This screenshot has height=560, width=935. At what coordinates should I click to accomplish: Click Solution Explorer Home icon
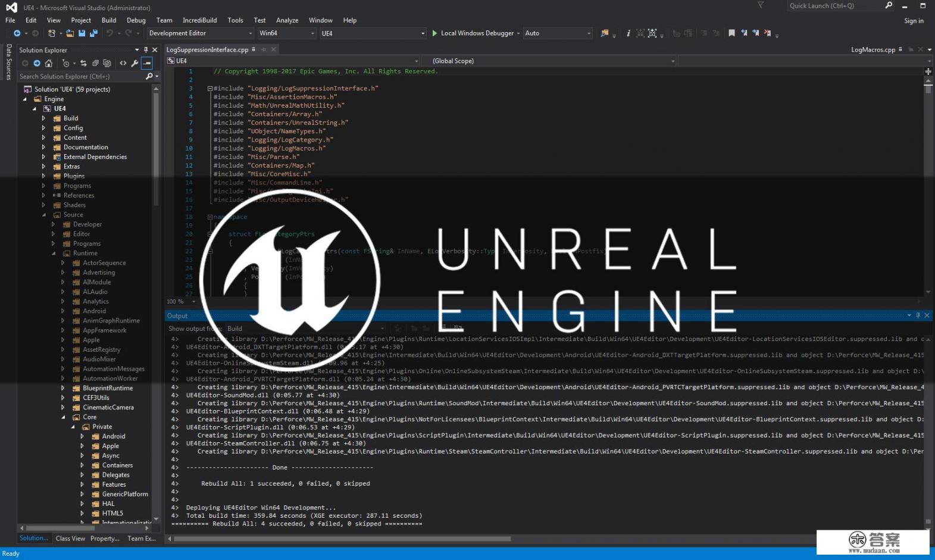click(x=49, y=63)
